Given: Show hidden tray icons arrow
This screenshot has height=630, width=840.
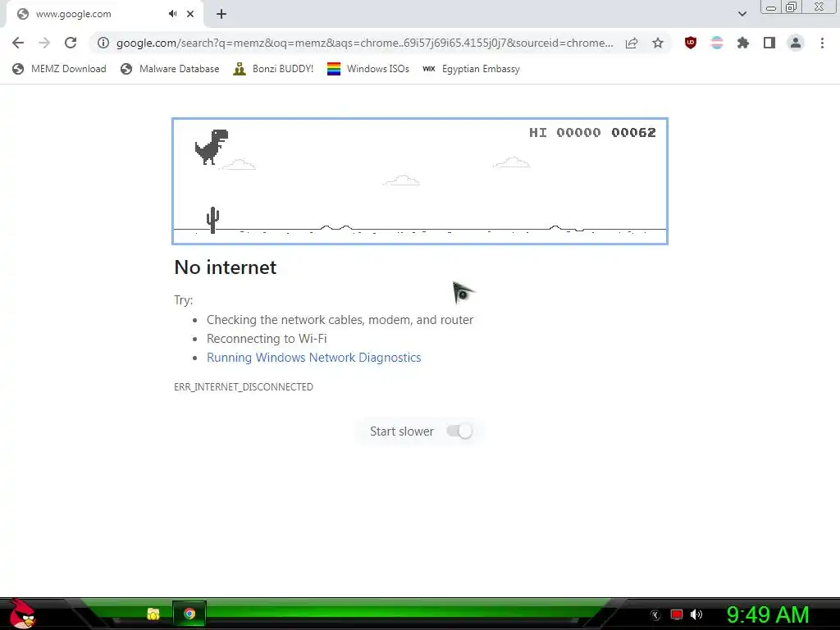Looking at the screenshot, I should (x=655, y=615).
